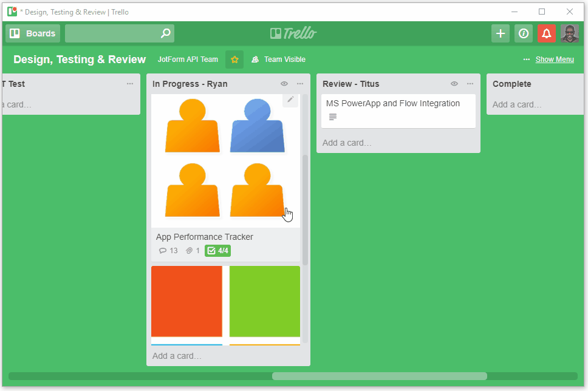Viewport: 588px width, 391px height.
Task: Click Show Menu link
Action: [554, 59]
